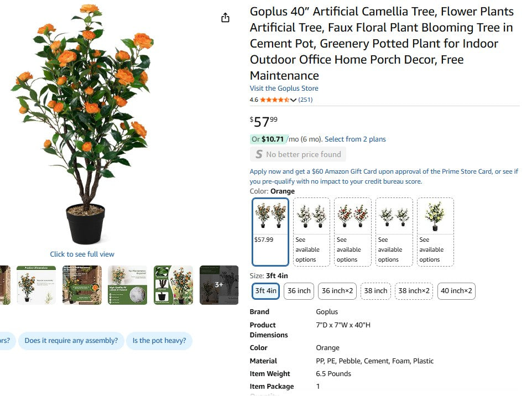Click the 'Does it require any assembly?' question
532x396 pixels.
(x=71, y=341)
